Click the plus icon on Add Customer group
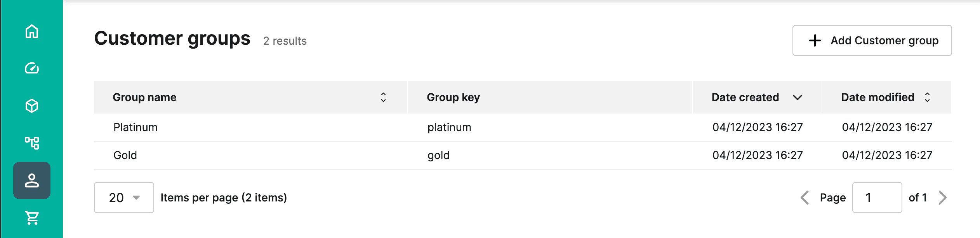980x238 pixels. pyautogui.click(x=815, y=40)
